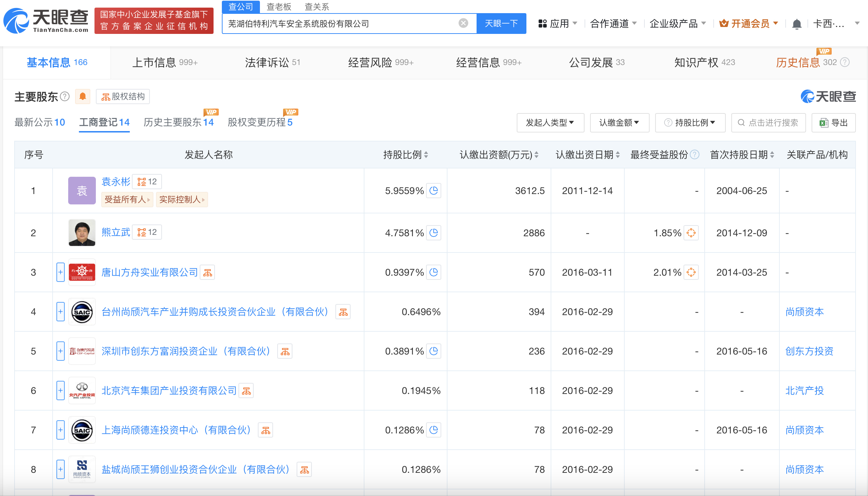Click the 导出 export button

833,123
